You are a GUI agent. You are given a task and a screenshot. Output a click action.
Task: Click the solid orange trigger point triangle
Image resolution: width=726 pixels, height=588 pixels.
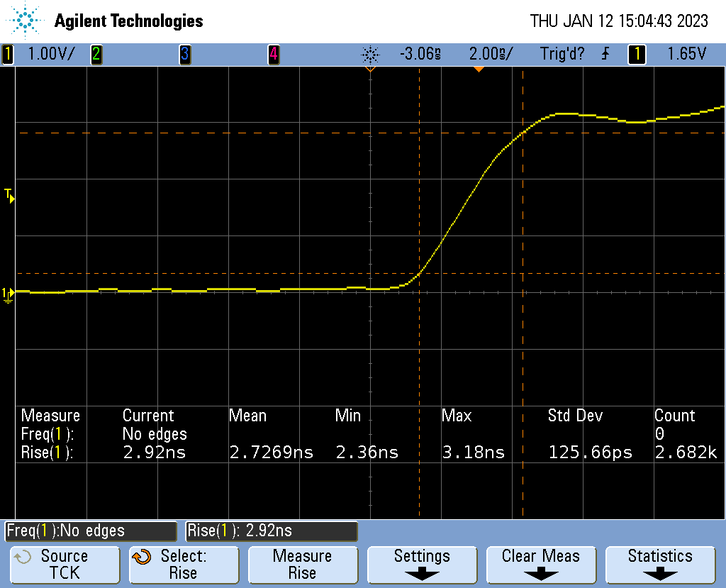pyautogui.click(x=479, y=69)
